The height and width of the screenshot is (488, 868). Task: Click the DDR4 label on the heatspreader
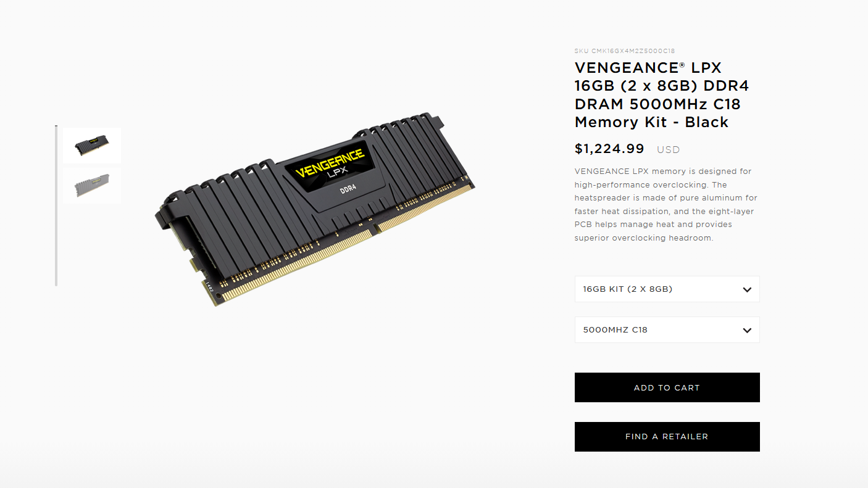coord(348,190)
